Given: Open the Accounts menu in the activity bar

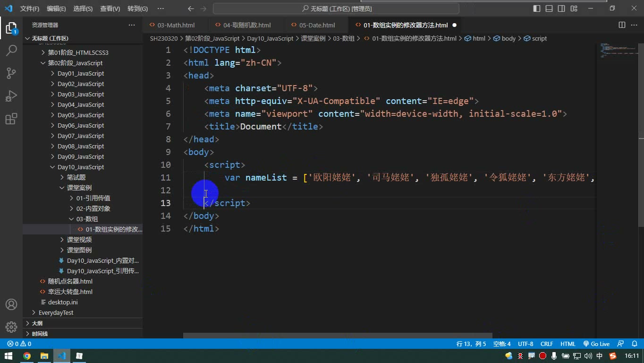Looking at the screenshot, I should (11, 304).
